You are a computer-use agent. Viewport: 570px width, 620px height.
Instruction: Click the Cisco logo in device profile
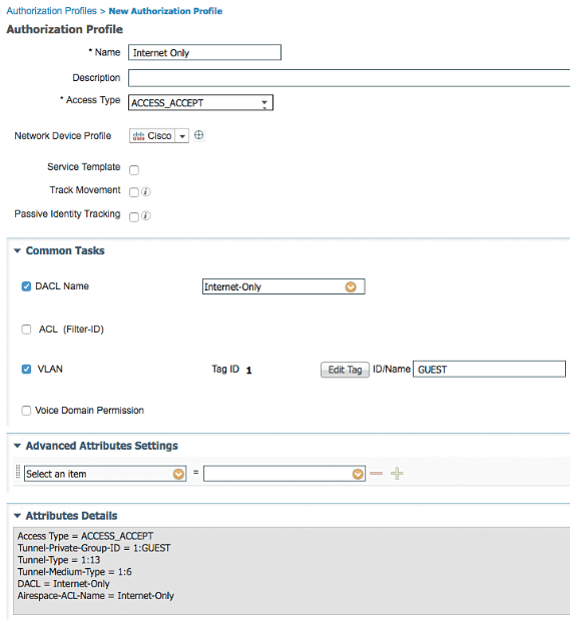point(138,136)
